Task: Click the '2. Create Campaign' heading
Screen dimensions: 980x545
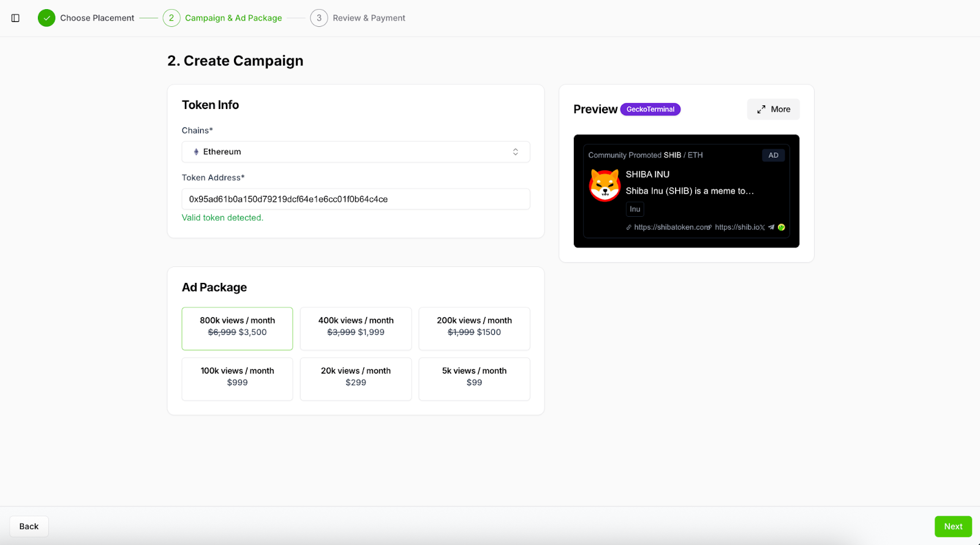Action: click(235, 61)
